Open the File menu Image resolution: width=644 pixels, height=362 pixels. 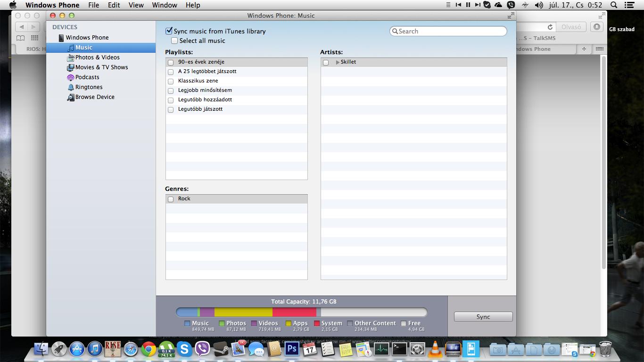tap(94, 5)
